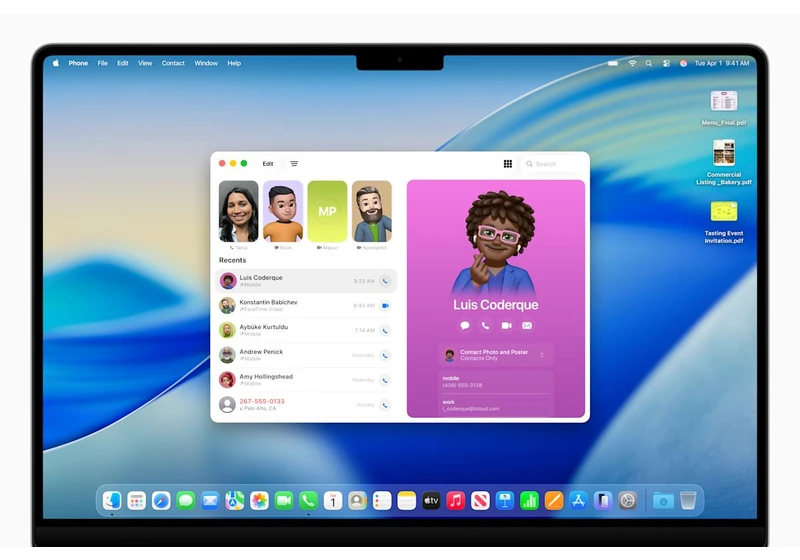
Task: Open Launchpad from the Dock
Action: tap(136, 501)
